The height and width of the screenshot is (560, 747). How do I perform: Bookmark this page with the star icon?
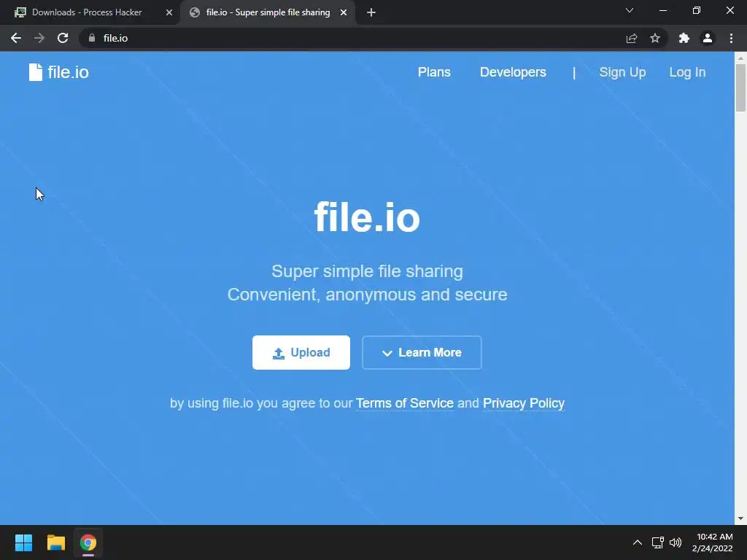click(655, 38)
